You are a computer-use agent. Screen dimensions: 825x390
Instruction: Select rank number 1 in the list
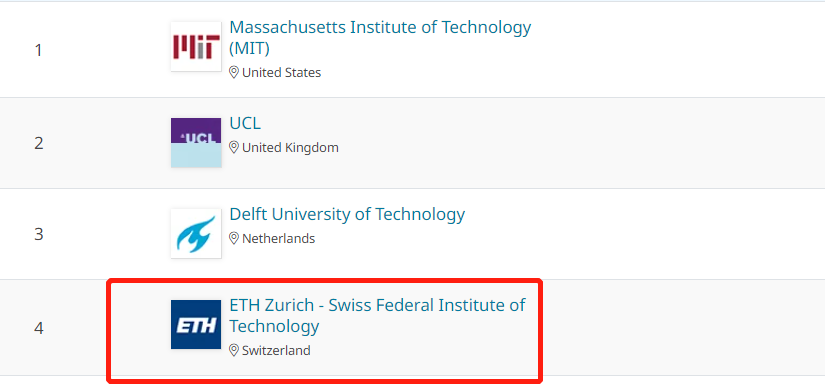(38, 51)
